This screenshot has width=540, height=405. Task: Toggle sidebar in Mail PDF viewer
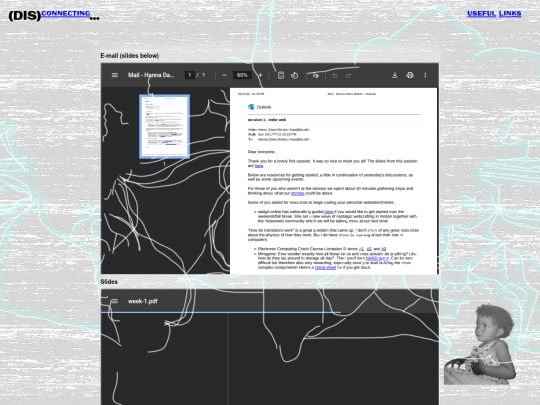click(x=115, y=75)
